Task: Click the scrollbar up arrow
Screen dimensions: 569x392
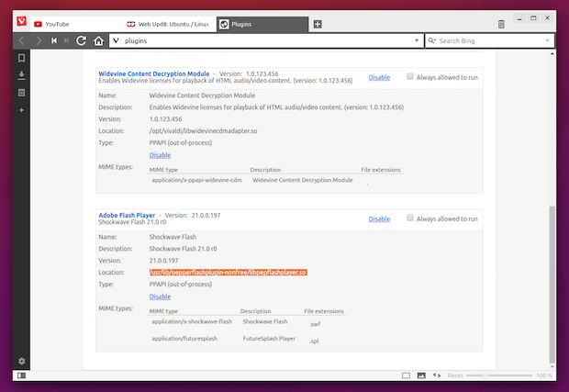Action: pos(552,54)
